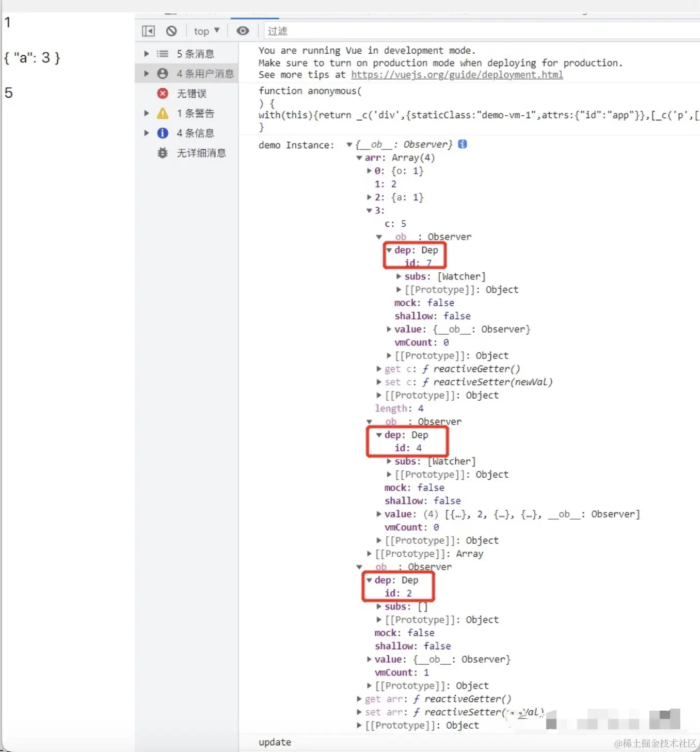Expand value: {__ob__: Observer} under vmCount 0
The image size is (700, 752).
(x=389, y=329)
